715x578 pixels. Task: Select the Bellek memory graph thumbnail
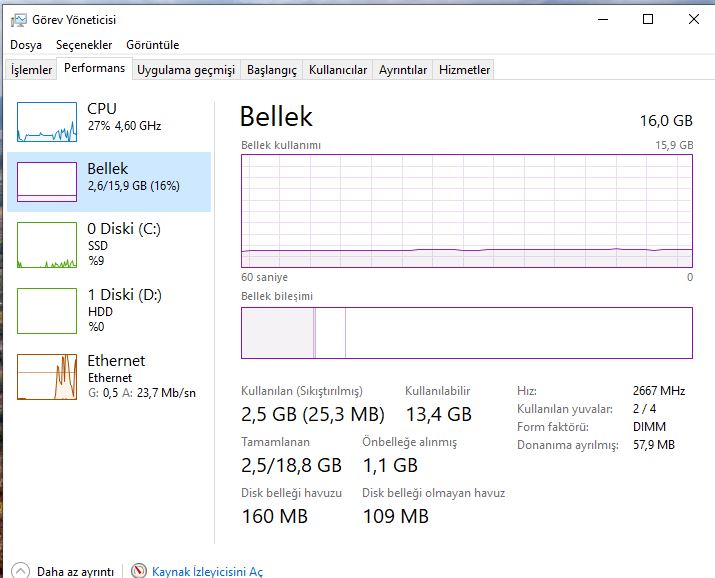(x=47, y=182)
